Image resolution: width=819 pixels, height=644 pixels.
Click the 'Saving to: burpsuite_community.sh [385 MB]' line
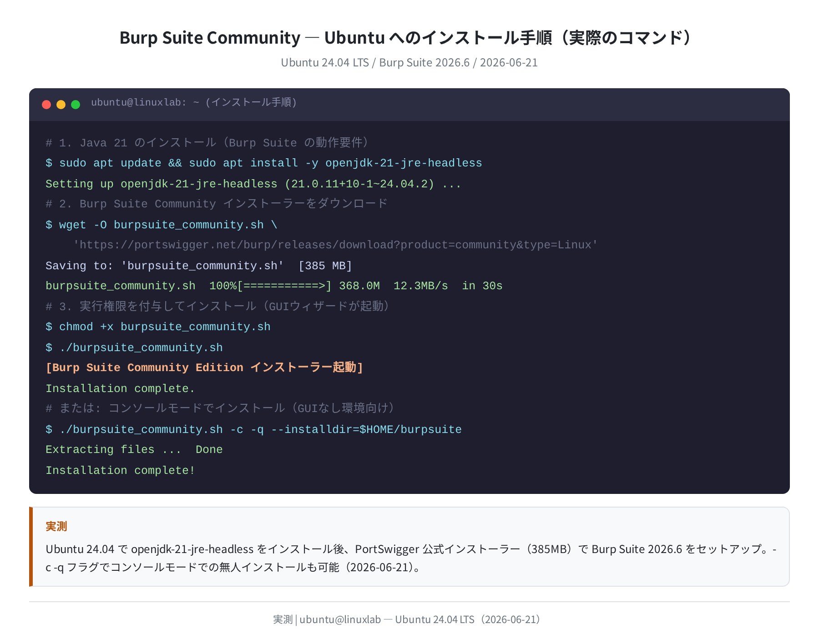[199, 266]
